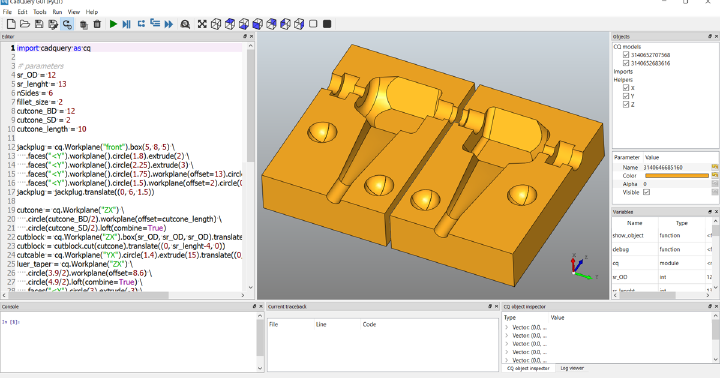The height and width of the screenshot is (378, 720).
Task: Select the Imports tree node
Action: [623, 71]
